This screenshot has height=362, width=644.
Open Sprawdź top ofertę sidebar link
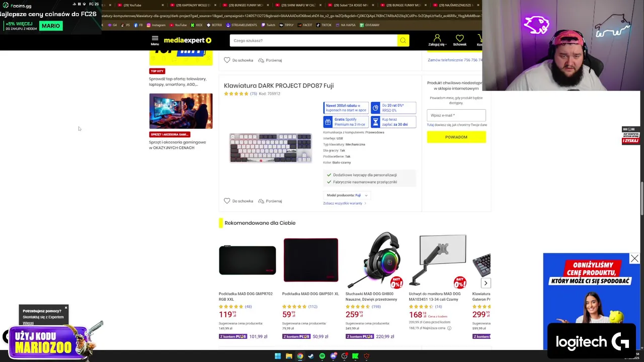coord(178,81)
